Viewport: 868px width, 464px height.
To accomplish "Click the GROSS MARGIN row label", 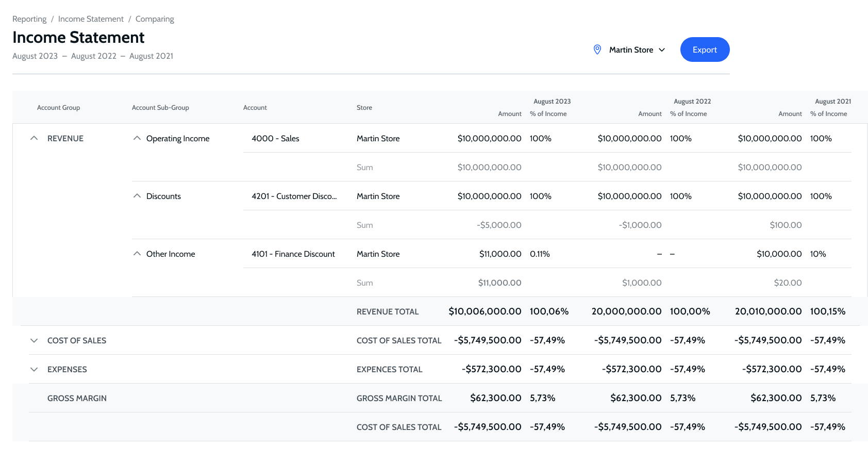I will click(77, 398).
